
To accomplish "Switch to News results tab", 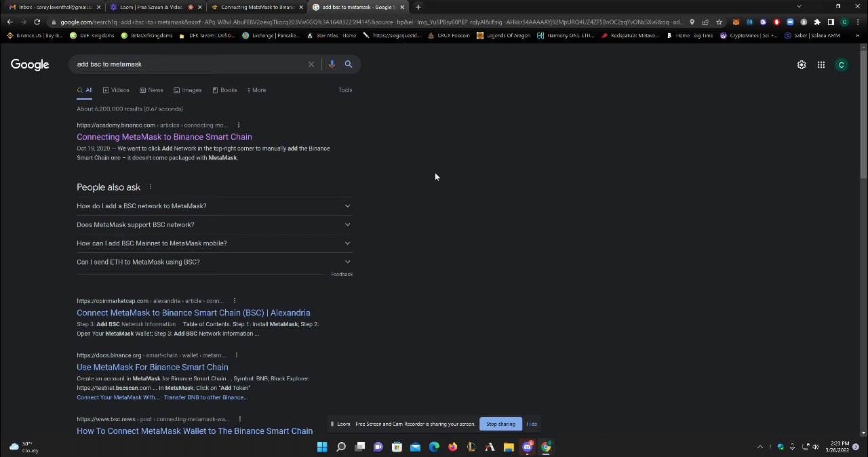I will (151, 90).
